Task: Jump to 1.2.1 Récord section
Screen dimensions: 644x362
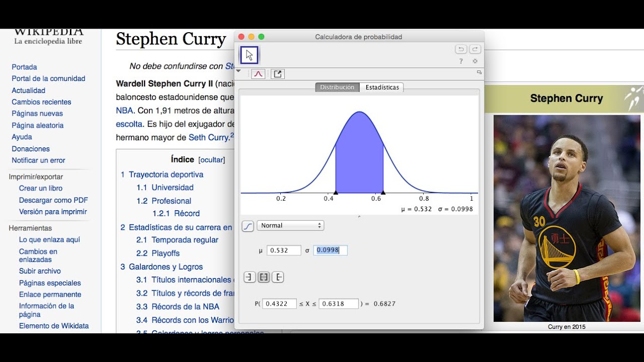Action: click(x=176, y=213)
